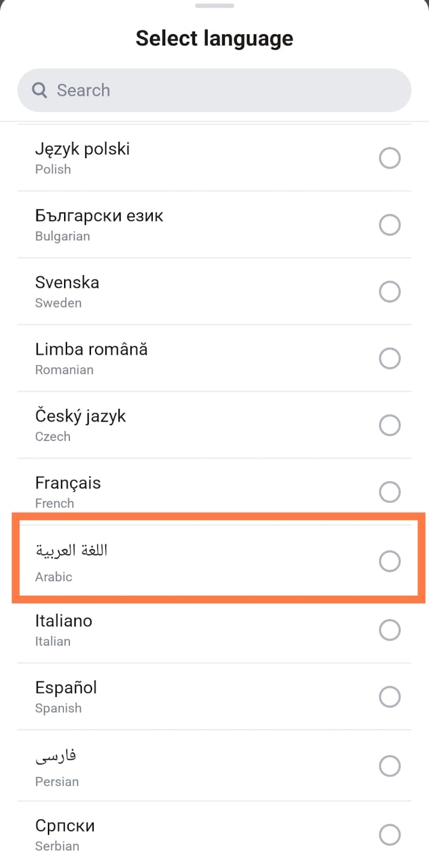Select the Italian radio button

(x=390, y=630)
